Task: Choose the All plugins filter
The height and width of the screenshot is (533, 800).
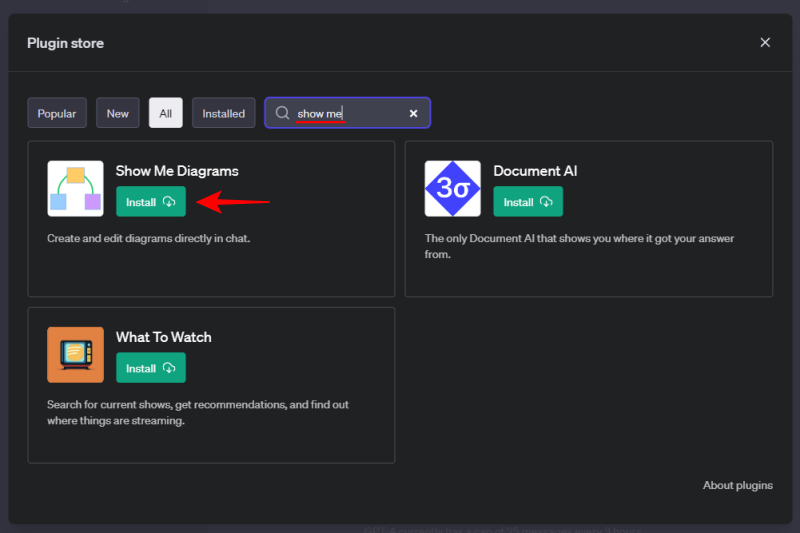Action: pyautogui.click(x=165, y=113)
